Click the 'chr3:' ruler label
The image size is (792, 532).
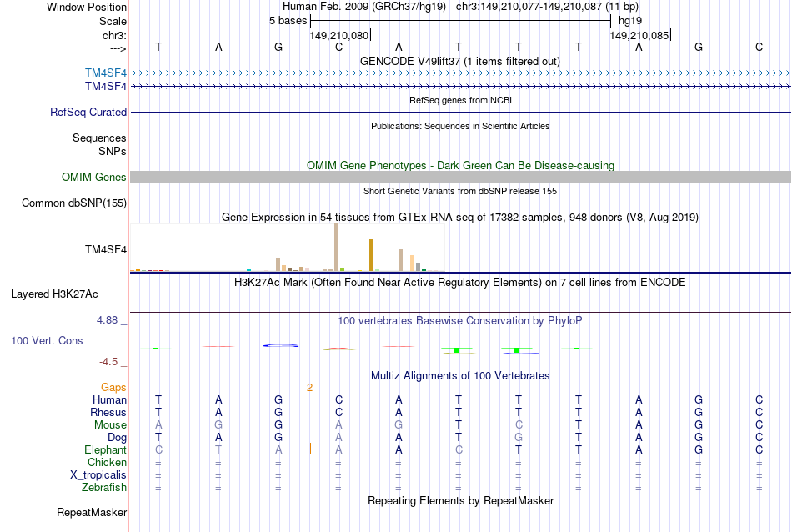(114, 35)
